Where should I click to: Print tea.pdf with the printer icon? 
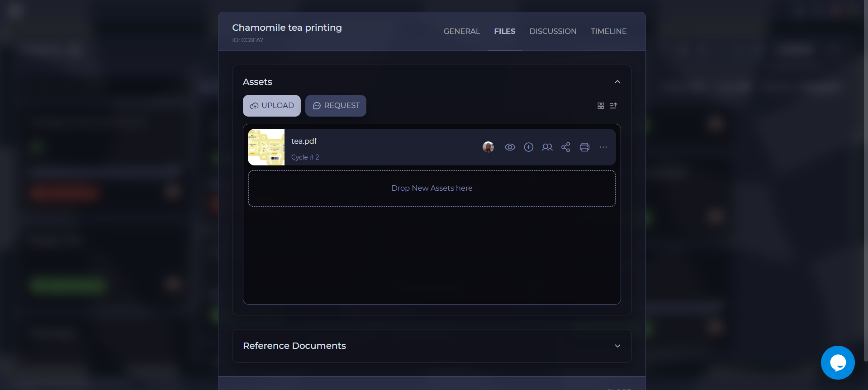[x=584, y=147]
